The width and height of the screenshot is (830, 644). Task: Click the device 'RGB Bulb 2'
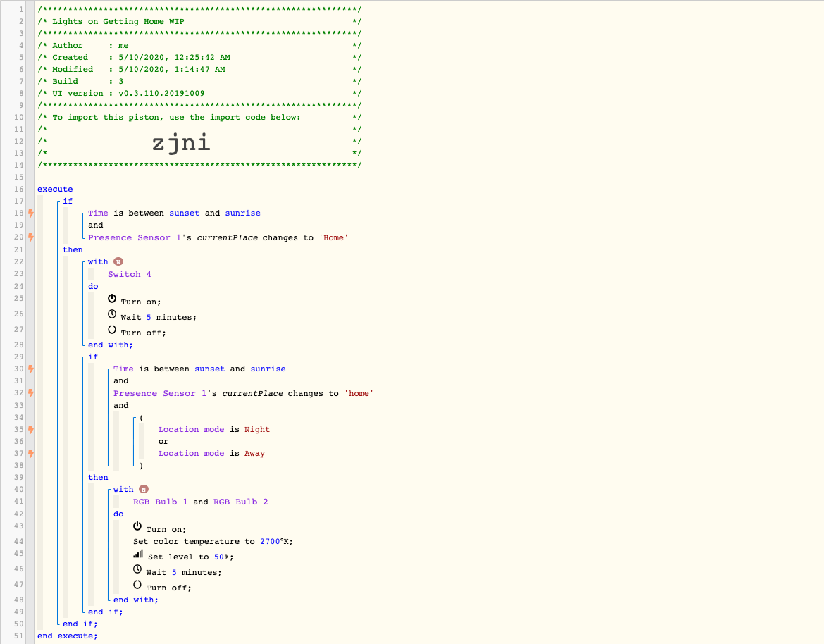point(241,502)
